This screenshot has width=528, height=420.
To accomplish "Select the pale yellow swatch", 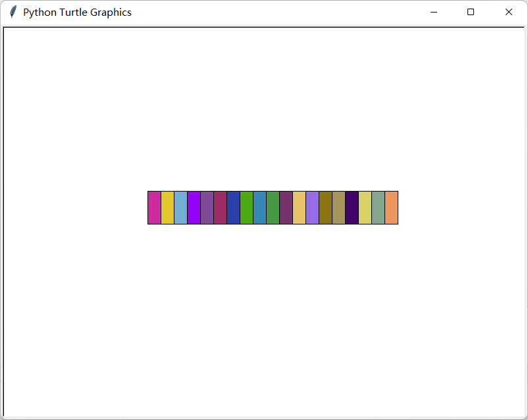I will (365, 207).
